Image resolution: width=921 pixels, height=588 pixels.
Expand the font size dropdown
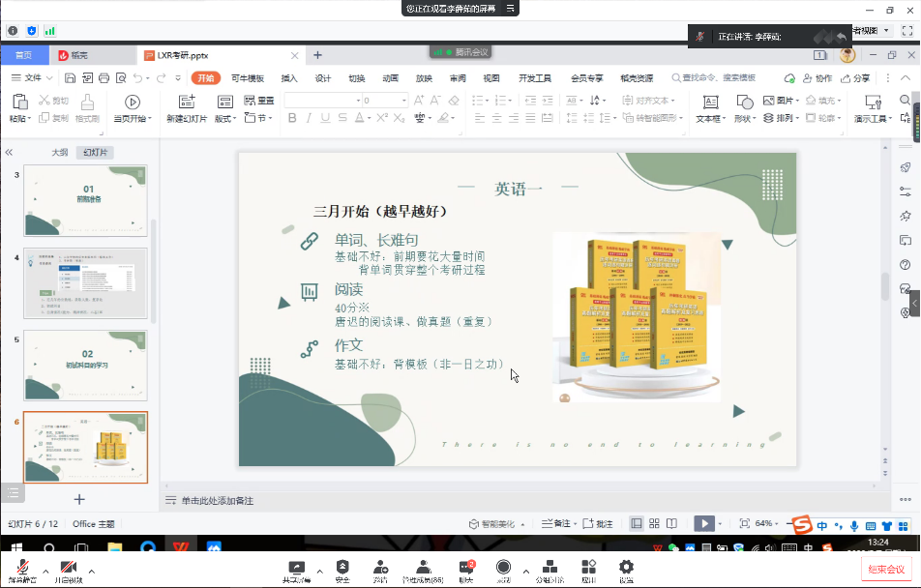point(403,101)
